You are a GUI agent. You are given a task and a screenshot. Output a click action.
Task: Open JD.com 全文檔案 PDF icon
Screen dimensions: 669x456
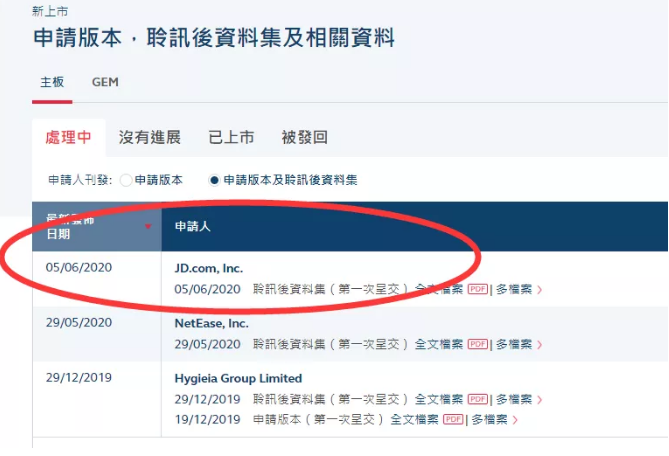tap(478, 289)
